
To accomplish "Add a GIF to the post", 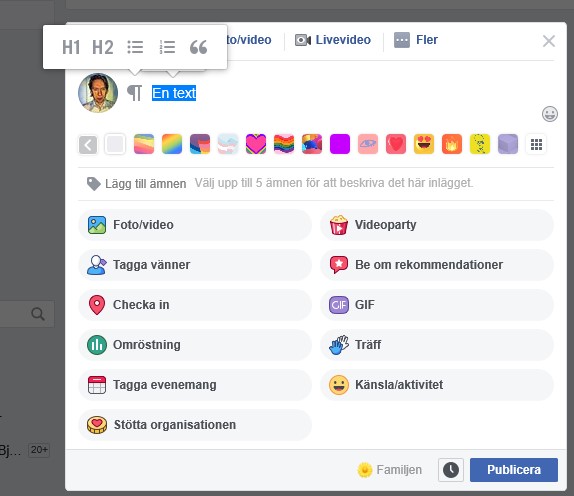I will point(437,305).
